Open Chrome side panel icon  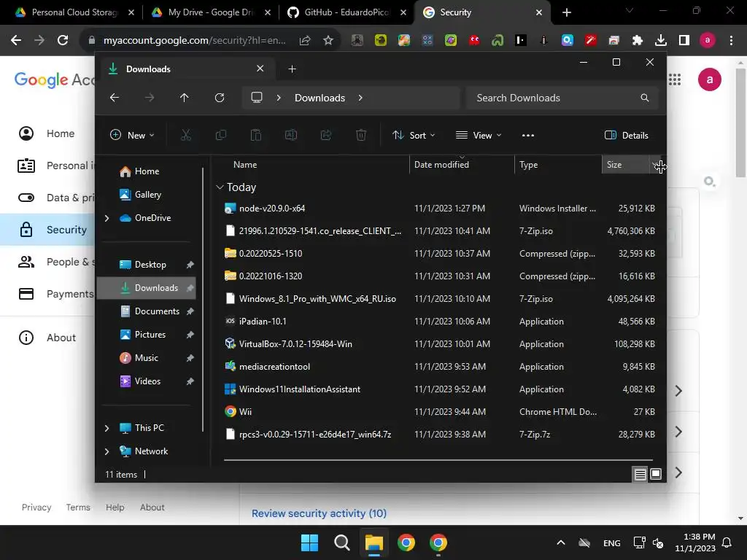pos(684,41)
